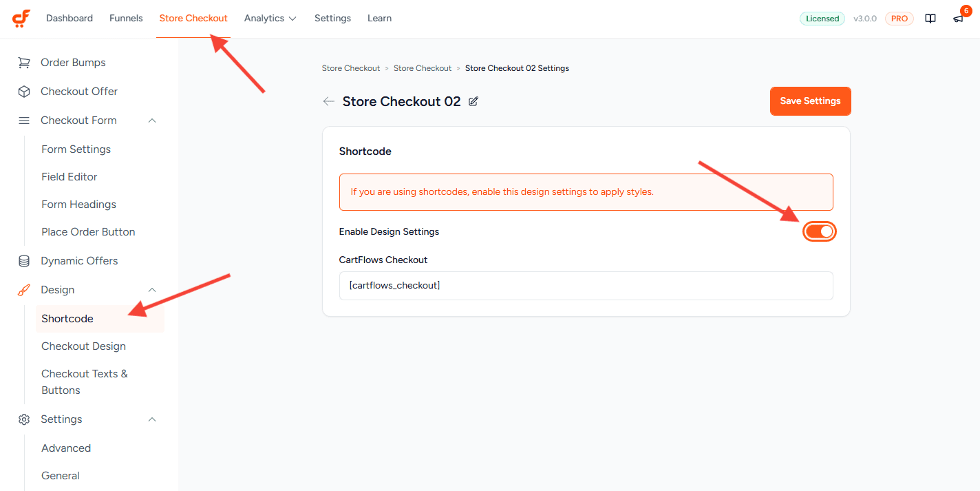Screen dimensions: 980x491
Task: Click the Enable Design Settings label
Action: tap(389, 232)
